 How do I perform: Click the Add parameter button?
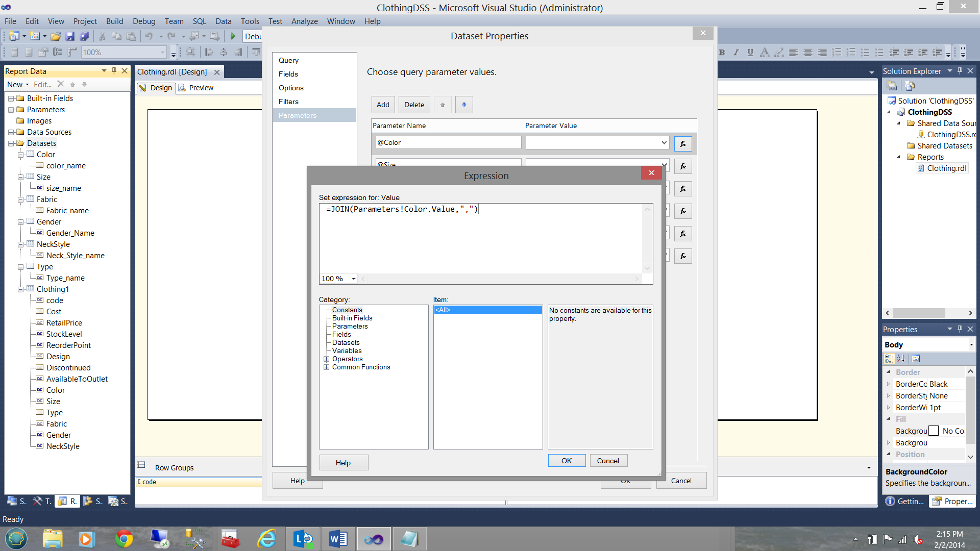coord(383,105)
